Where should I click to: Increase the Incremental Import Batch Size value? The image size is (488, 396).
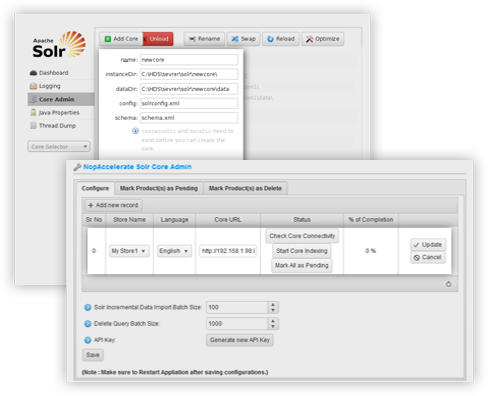273,305
